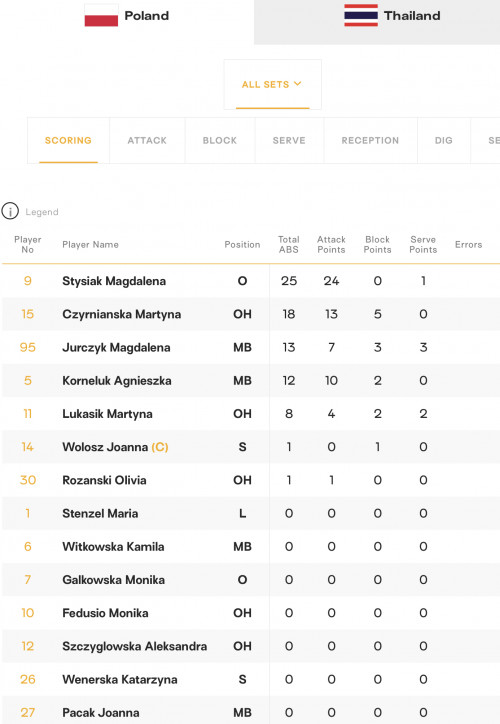Viewport: 500px width, 724px height.
Task: Click the Legend text label
Action: point(42,212)
